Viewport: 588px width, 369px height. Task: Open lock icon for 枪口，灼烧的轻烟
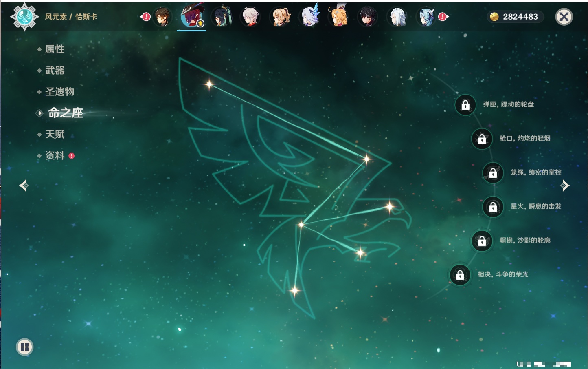(x=482, y=139)
